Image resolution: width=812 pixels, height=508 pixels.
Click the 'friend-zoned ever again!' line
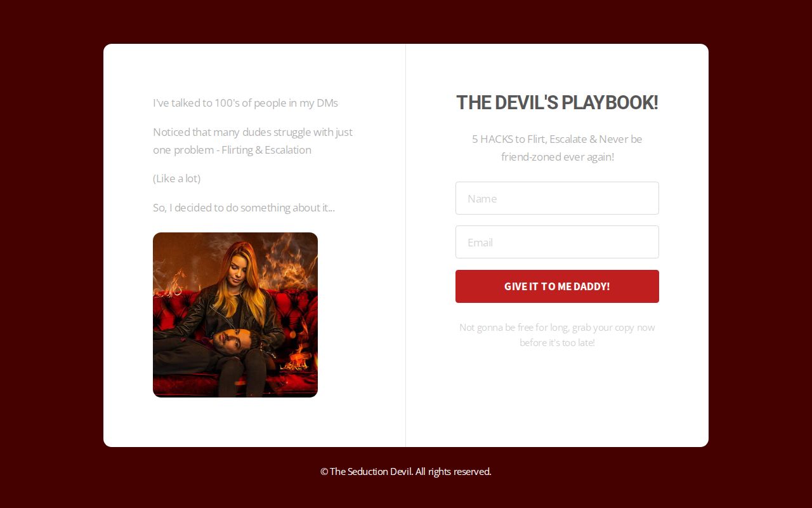(x=557, y=157)
